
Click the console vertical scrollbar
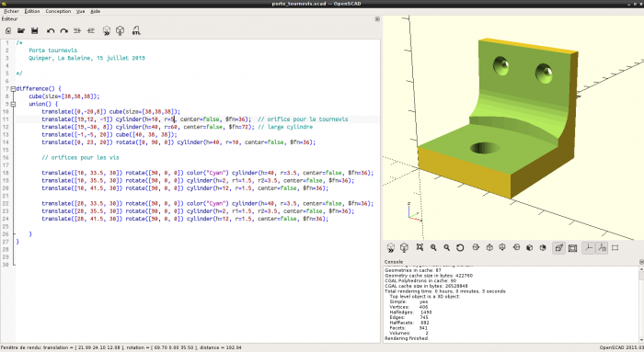tap(641, 303)
